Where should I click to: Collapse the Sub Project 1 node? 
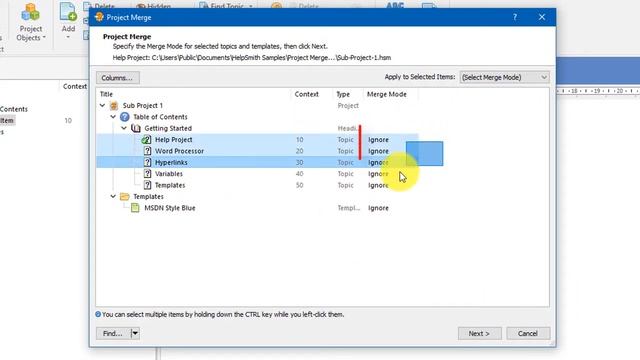tap(102, 106)
